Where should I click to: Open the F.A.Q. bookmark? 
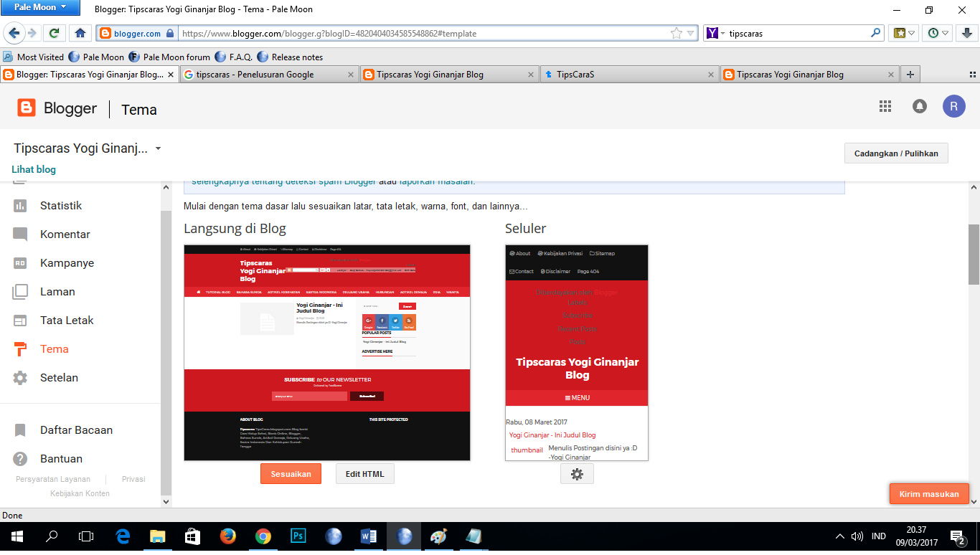[234, 57]
